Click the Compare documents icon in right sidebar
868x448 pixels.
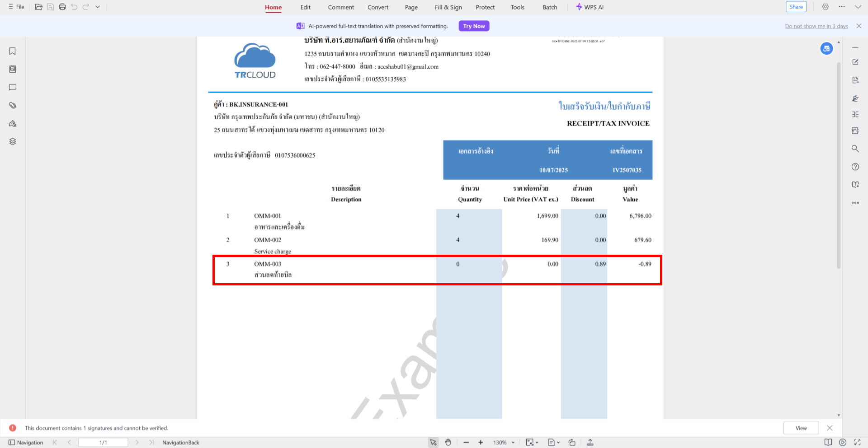855,114
